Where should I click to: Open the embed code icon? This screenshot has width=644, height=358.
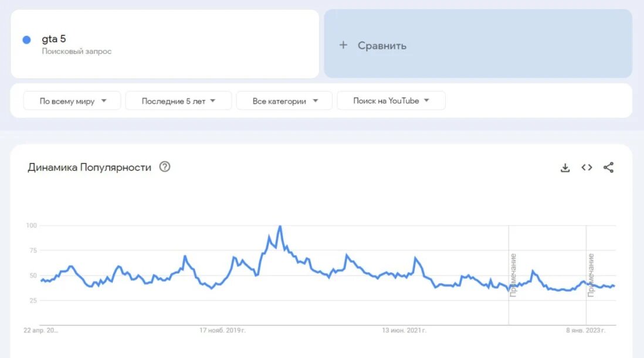coord(587,168)
